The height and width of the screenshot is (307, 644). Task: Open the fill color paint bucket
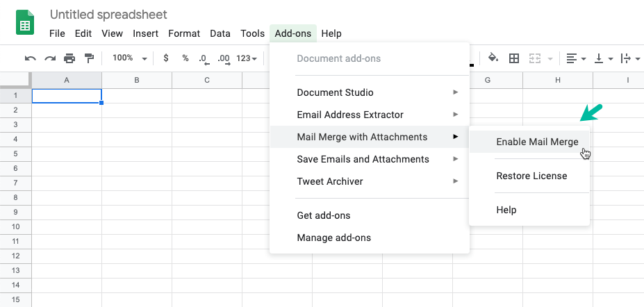[493, 58]
